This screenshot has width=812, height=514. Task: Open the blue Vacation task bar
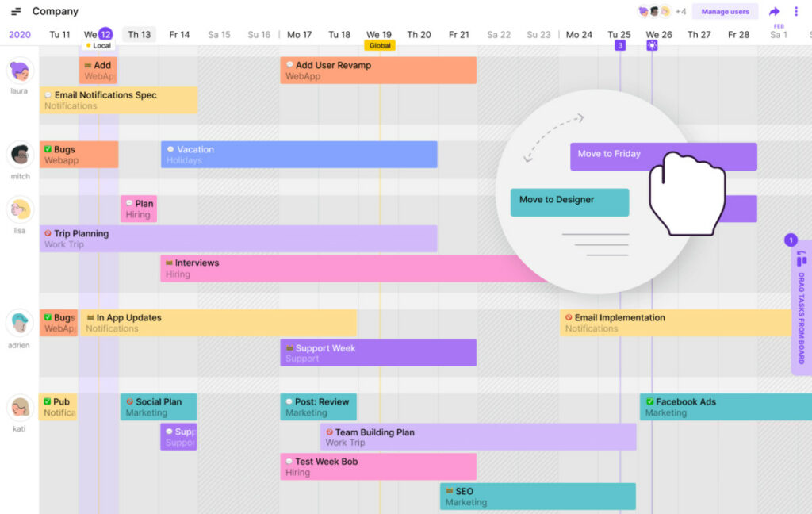tap(299, 155)
